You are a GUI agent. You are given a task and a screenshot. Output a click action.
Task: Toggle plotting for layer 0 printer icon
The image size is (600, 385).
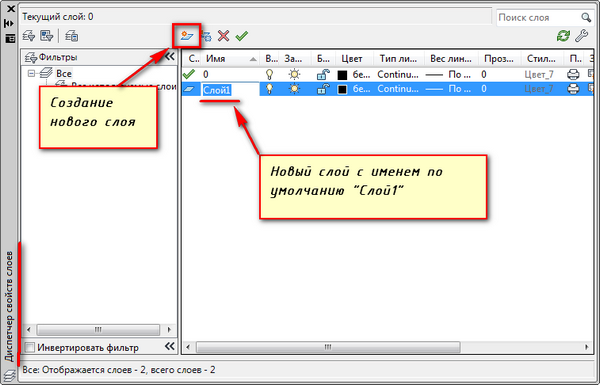tap(573, 74)
